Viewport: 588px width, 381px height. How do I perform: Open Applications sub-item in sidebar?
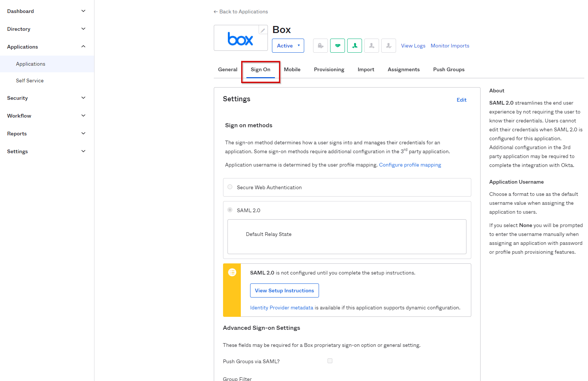point(47,64)
